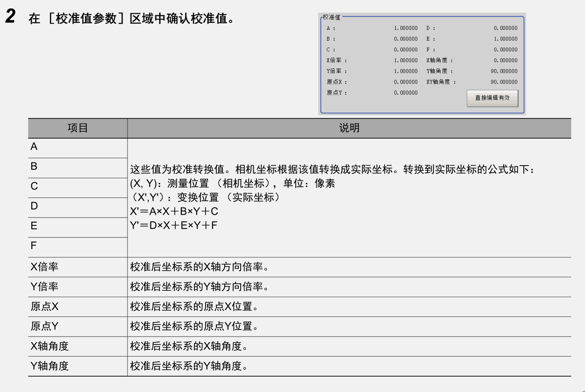
Task: Select the C value in 校准值 panel
Action: [406, 49]
